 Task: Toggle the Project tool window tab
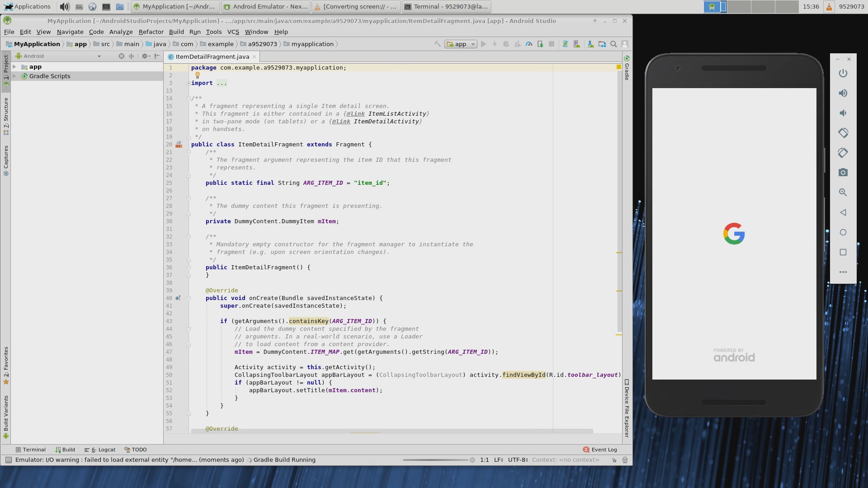[x=6, y=71]
